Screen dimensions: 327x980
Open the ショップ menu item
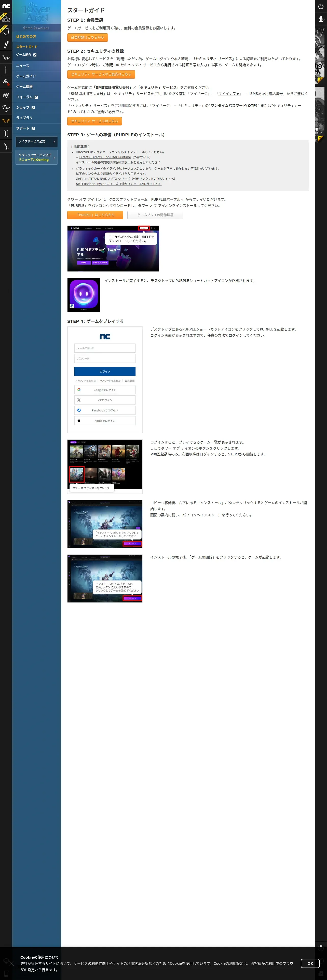pyautogui.click(x=36, y=108)
